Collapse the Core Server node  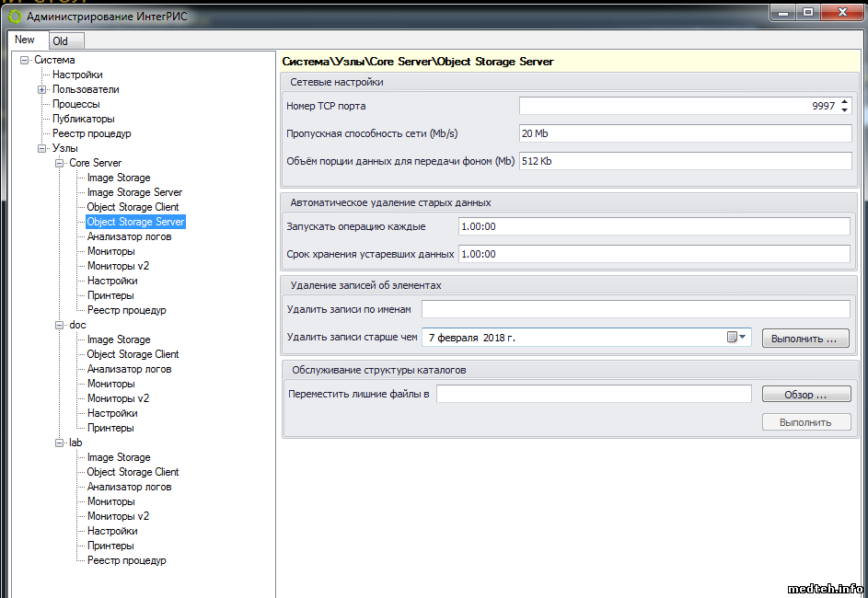tap(60, 164)
